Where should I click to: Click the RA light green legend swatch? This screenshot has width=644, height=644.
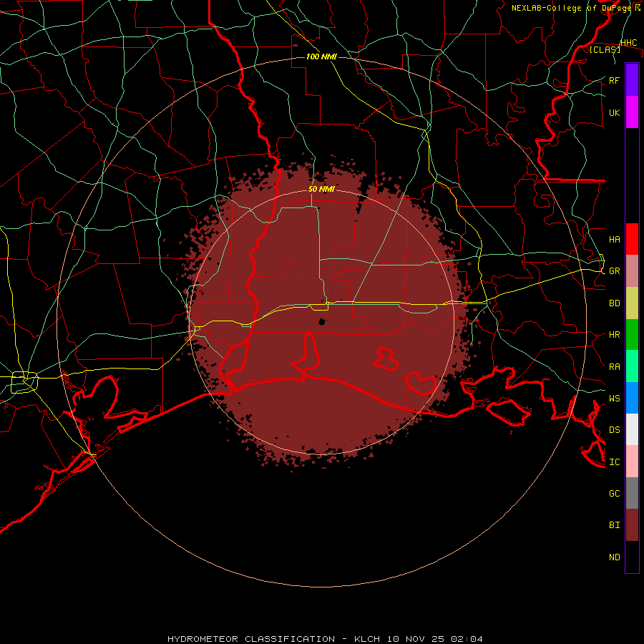(632, 366)
